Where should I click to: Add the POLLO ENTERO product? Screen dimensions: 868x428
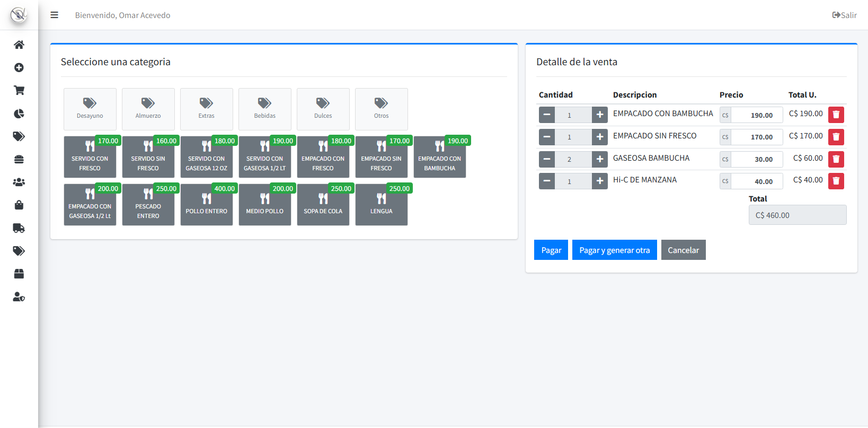[207, 205]
